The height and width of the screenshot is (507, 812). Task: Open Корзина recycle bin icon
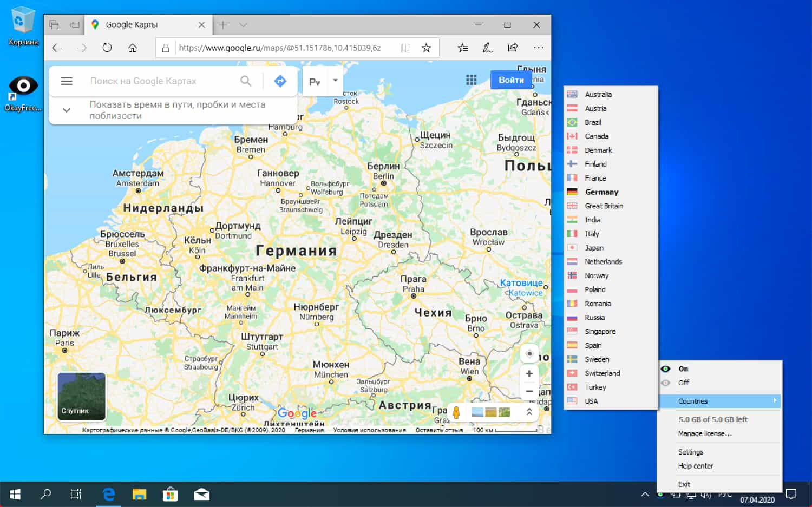(x=23, y=26)
